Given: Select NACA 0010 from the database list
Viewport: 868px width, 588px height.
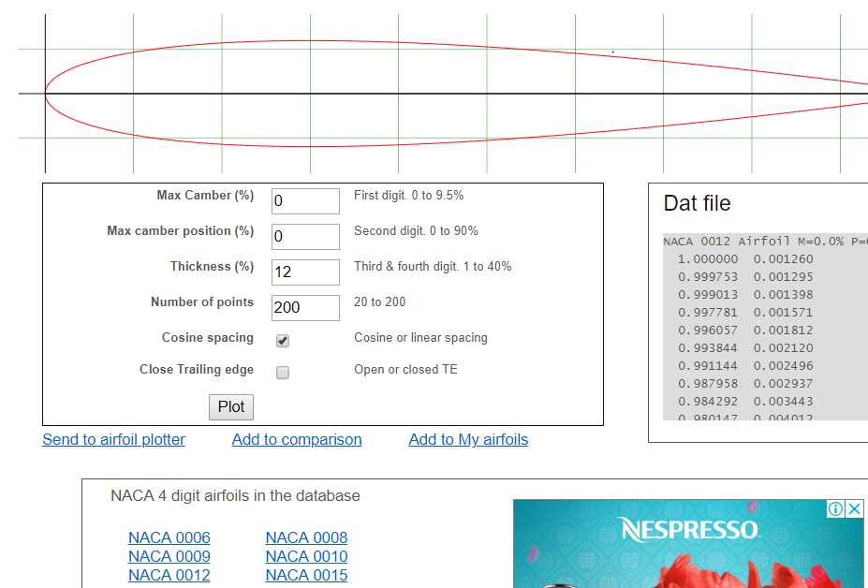Looking at the screenshot, I should point(306,556).
